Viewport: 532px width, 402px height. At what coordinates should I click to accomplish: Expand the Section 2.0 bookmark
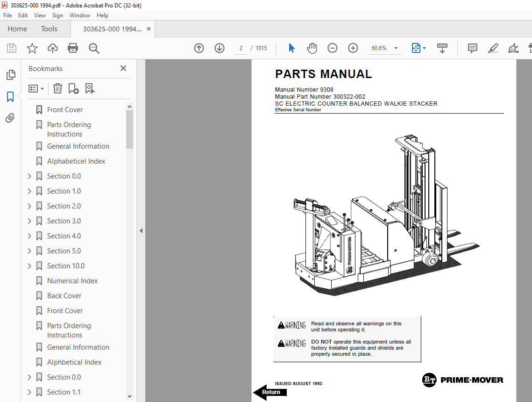coord(29,206)
